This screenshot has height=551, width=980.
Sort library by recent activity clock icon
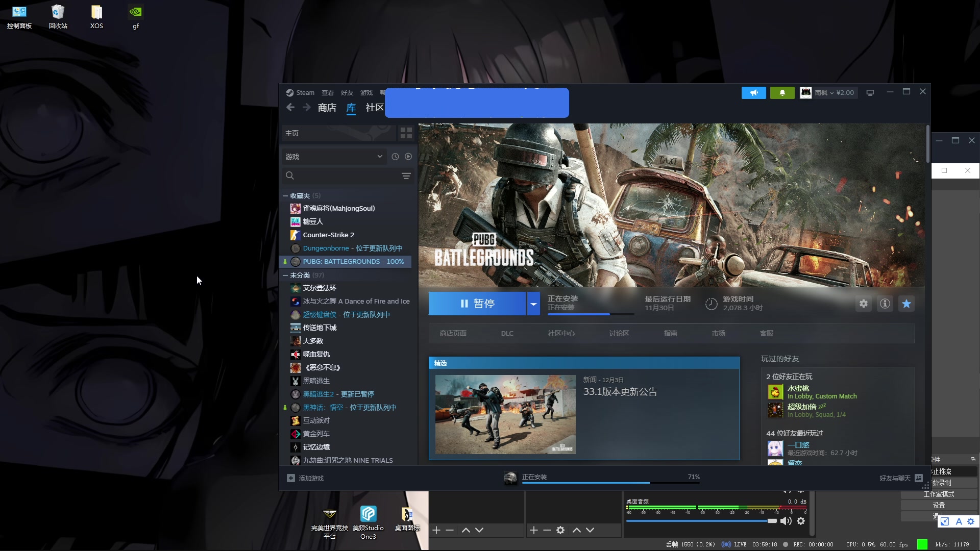coord(395,157)
